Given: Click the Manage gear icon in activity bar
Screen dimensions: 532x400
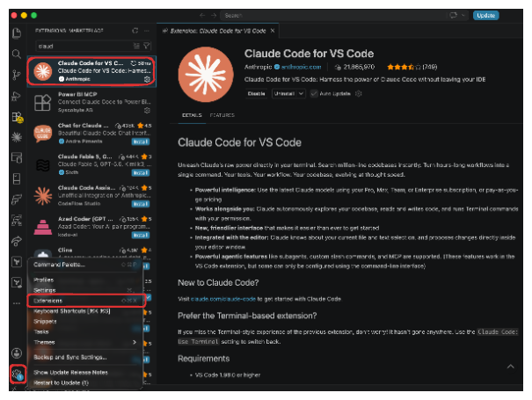Looking at the screenshot, I should pos(17,374).
